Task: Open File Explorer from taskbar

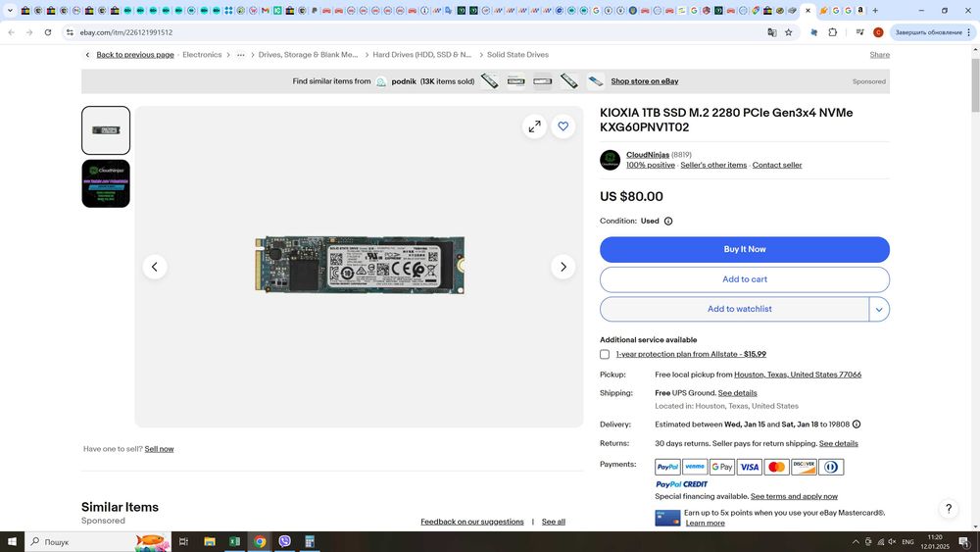Action: click(210, 542)
